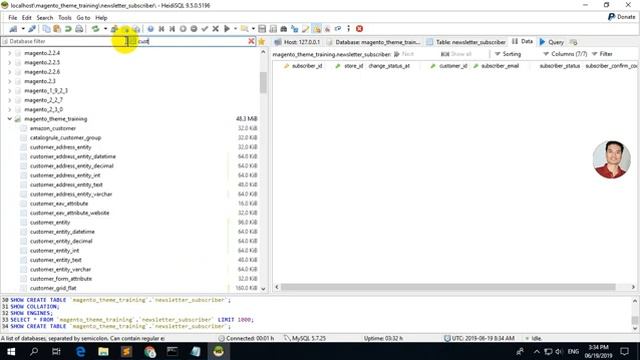Expand the magento.2.2.5 database node
Image resolution: width=640 pixels, height=360 pixels.
pyautogui.click(x=10, y=62)
